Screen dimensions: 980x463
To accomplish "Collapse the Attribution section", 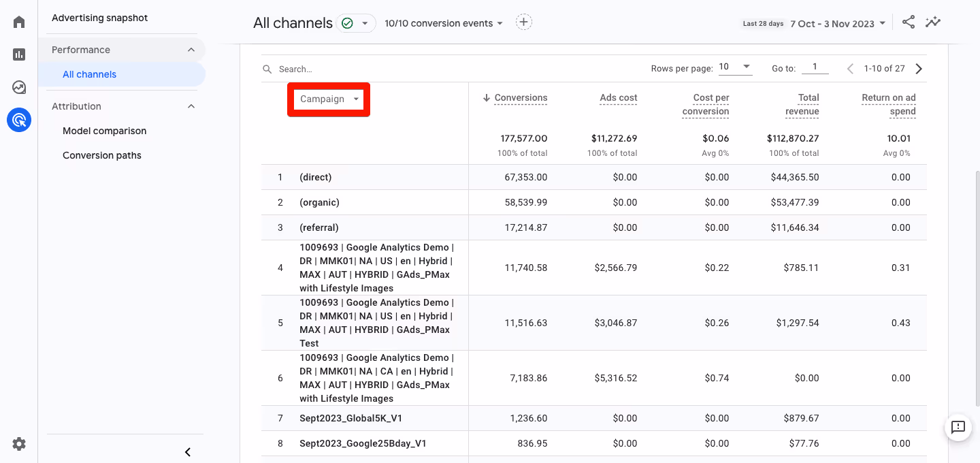I will point(191,106).
